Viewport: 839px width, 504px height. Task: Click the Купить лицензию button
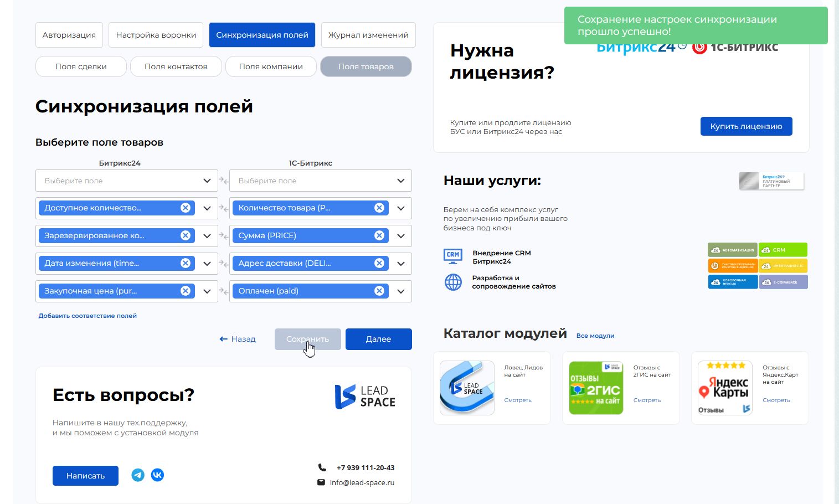pos(746,126)
